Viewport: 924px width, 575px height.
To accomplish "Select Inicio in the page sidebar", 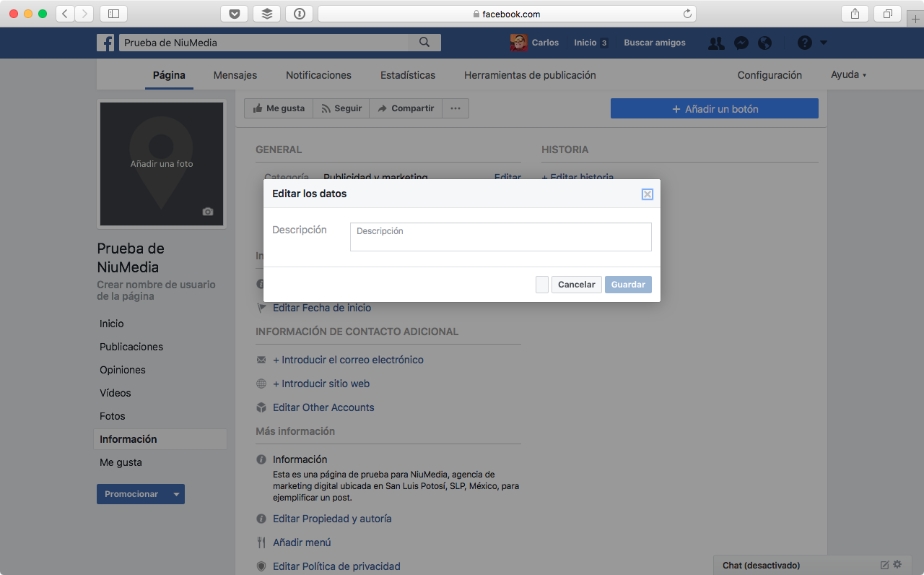I will point(112,324).
